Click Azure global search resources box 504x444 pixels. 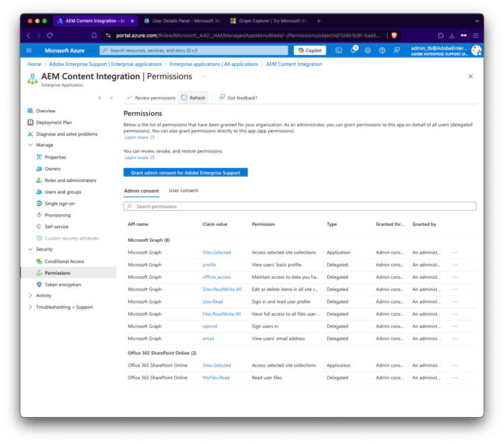click(x=194, y=50)
